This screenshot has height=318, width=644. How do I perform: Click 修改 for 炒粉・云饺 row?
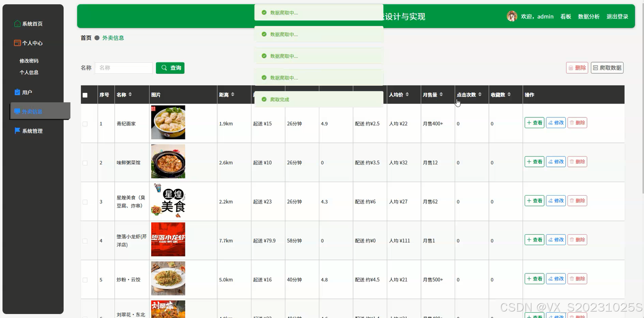click(556, 279)
